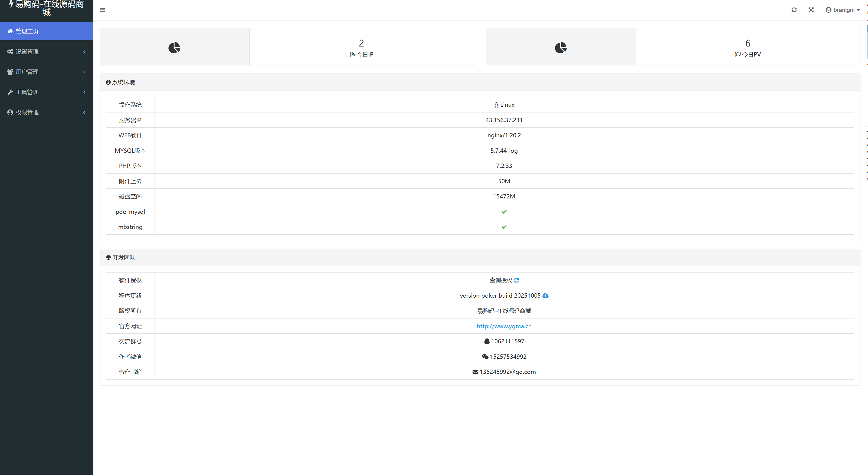This screenshot has height=475, width=868.
Task: Toggle fullscreen mode icon
Action: [x=811, y=10]
